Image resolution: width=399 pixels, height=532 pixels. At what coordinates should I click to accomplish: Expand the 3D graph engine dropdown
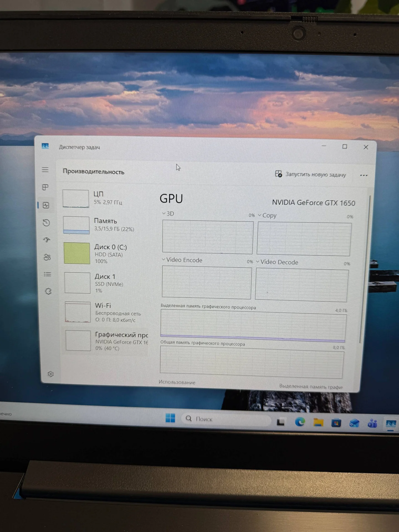coord(164,213)
